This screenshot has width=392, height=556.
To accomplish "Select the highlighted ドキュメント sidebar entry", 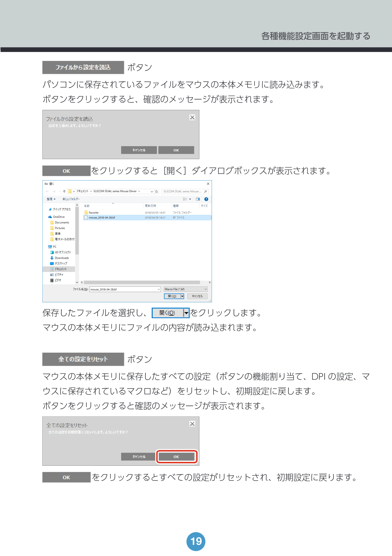I will coord(59,269).
